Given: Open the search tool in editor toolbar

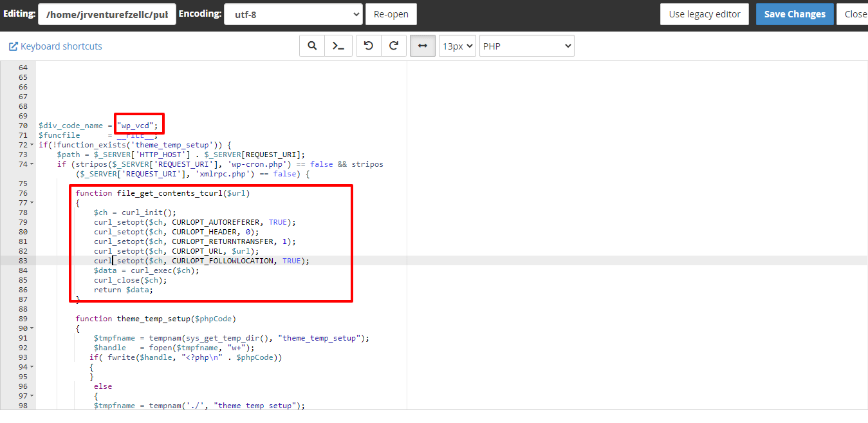Looking at the screenshot, I should point(312,46).
